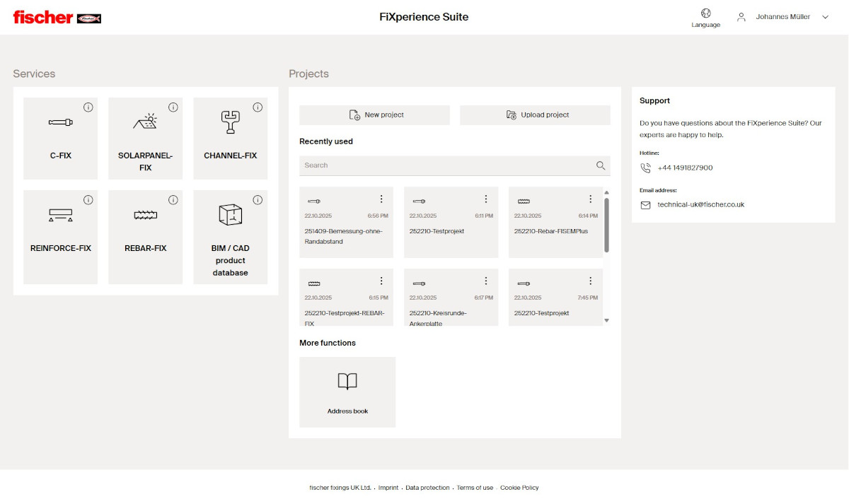Open the Data protection footer link
This screenshot has height=504, width=849.
click(427, 488)
